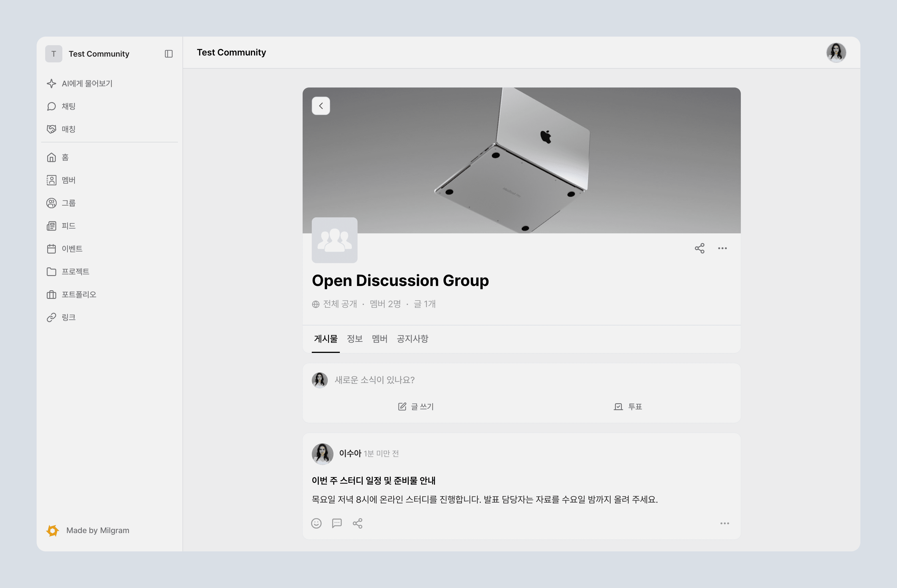The image size is (897, 588).
Task: Share the Open Discussion Group
Action: pyautogui.click(x=700, y=248)
